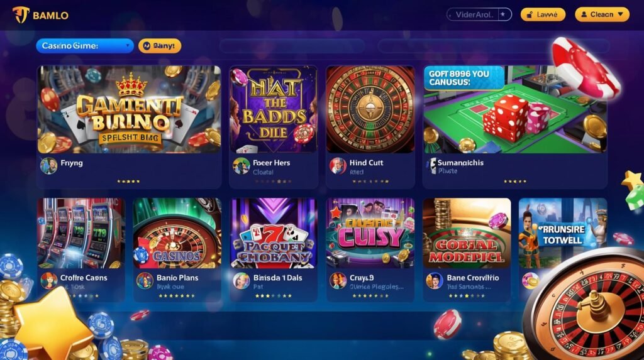The width and height of the screenshot is (644, 360).
Task: Expand the Cleacn account dropdown
Action: pyautogui.click(x=602, y=14)
